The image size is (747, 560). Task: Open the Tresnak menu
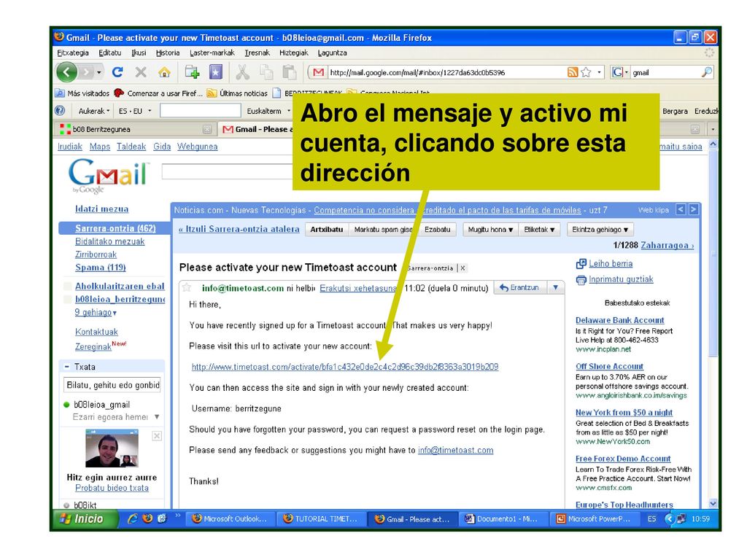pyautogui.click(x=258, y=52)
